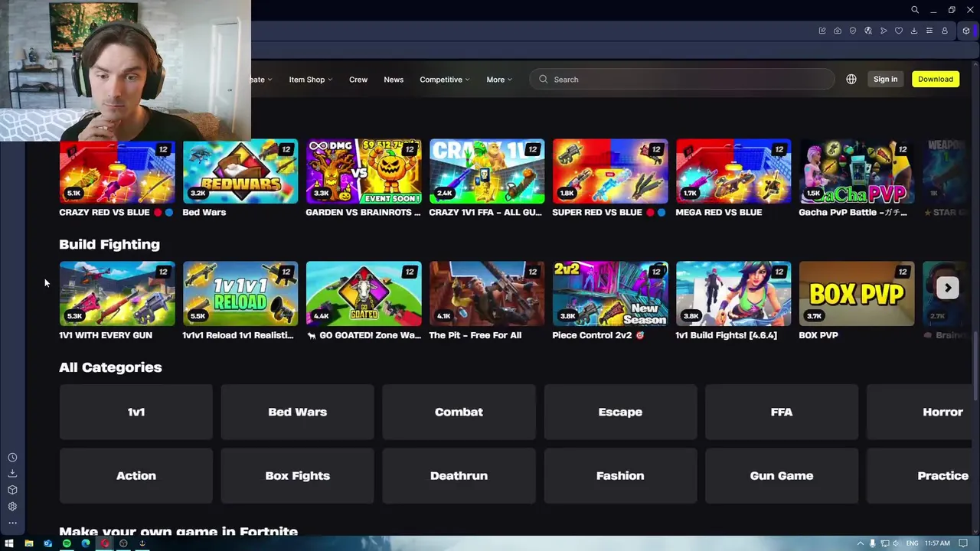
Task: Open 1V1 WITH EVERY GUN thumbnail
Action: tap(117, 294)
